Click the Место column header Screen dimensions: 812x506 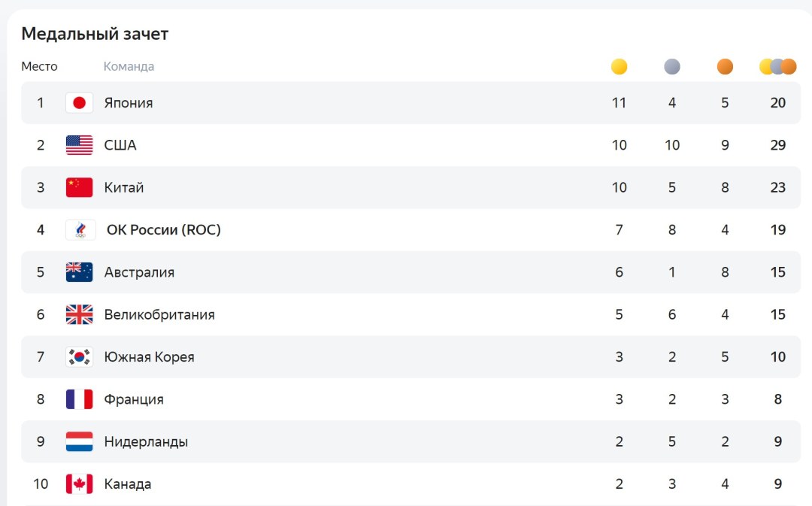coord(39,67)
